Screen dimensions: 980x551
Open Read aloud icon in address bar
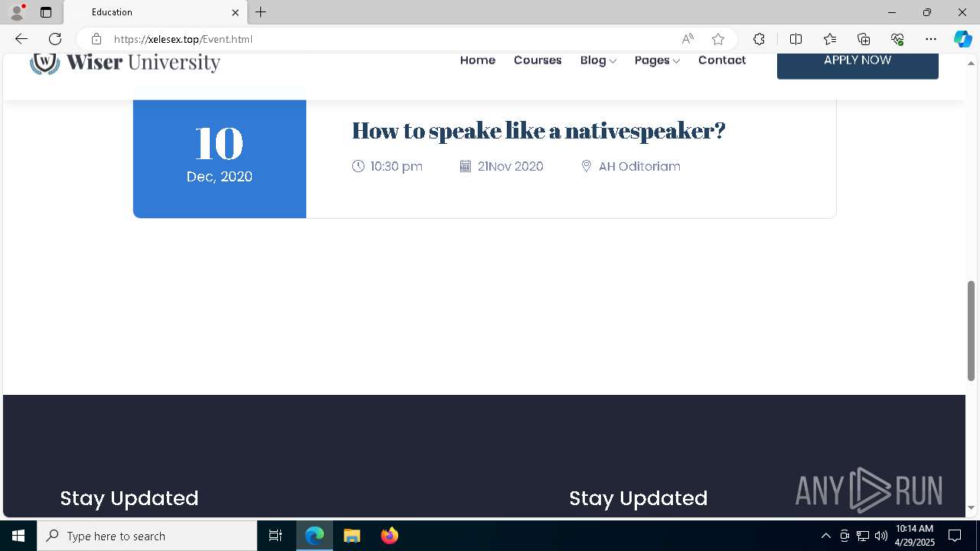click(688, 39)
